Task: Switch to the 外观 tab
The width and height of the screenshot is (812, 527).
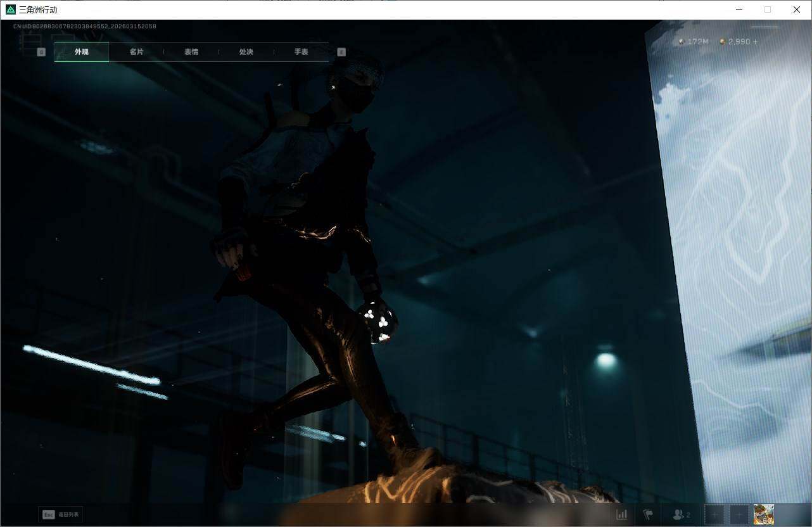Action: (82, 52)
